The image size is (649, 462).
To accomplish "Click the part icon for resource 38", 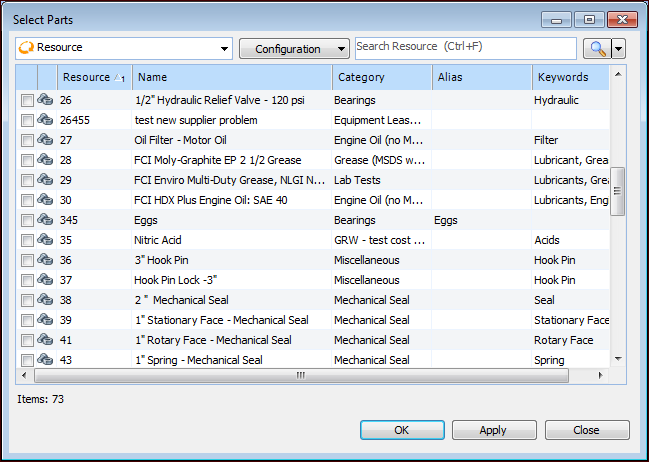I will pos(45,300).
